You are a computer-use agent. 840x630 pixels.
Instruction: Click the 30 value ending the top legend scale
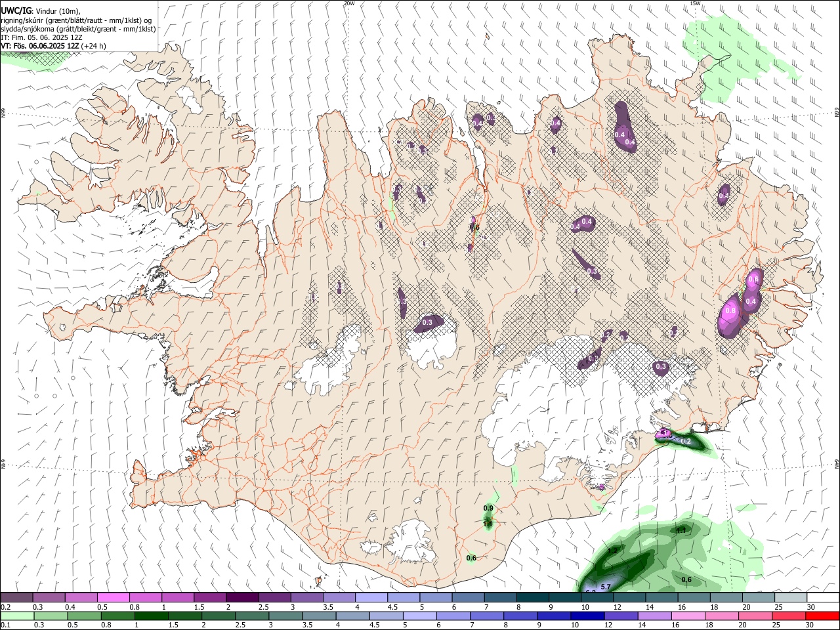point(811,607)
